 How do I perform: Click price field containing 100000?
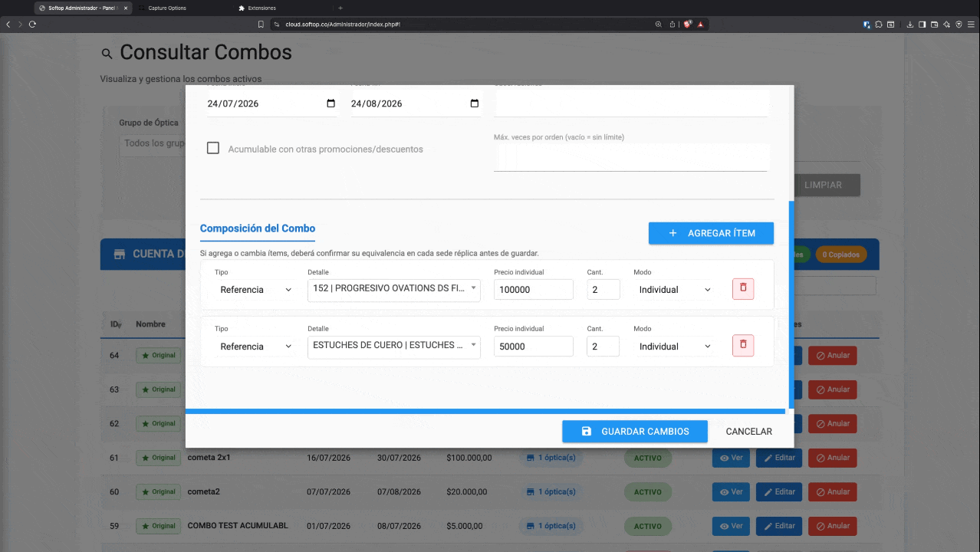click(x=534, y=290)
